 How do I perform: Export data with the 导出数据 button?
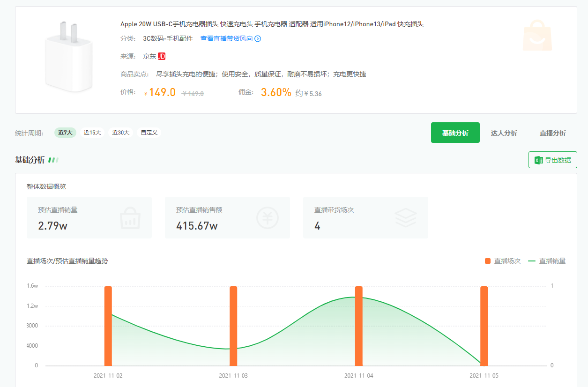coord(553,160)
